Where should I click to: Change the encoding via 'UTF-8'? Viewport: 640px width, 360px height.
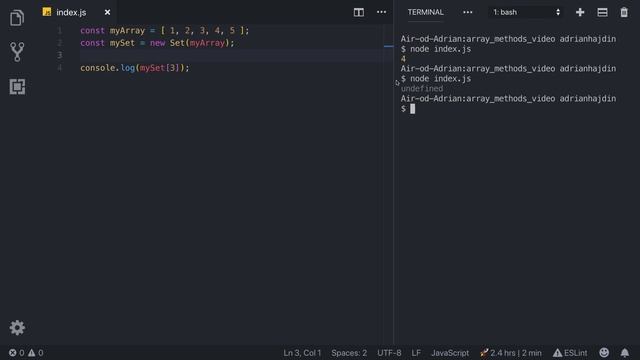389,353
